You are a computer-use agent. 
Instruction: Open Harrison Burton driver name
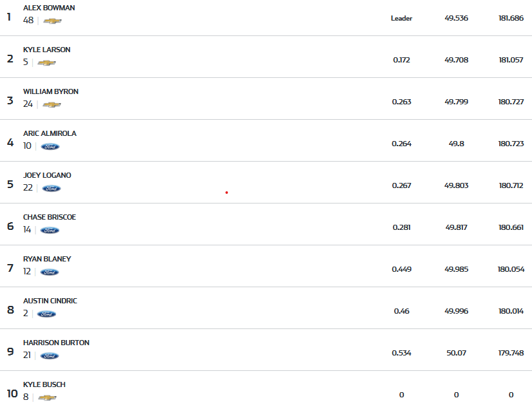(56, 343)
